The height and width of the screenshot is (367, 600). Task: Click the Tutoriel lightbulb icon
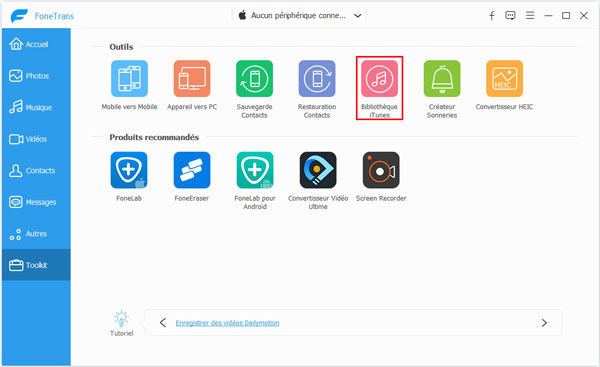(121, 318)
